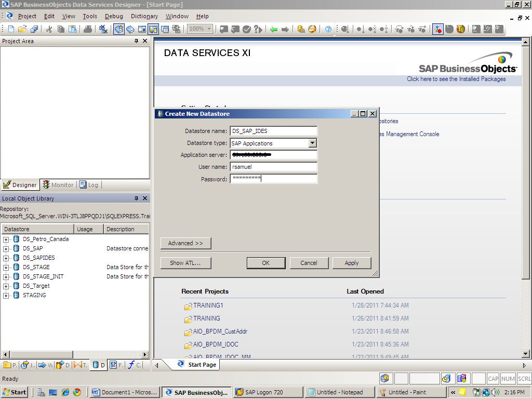Click the Cancel button
Image resolution: width=532 pixels, height=399 pixels.
pos(309,263)
